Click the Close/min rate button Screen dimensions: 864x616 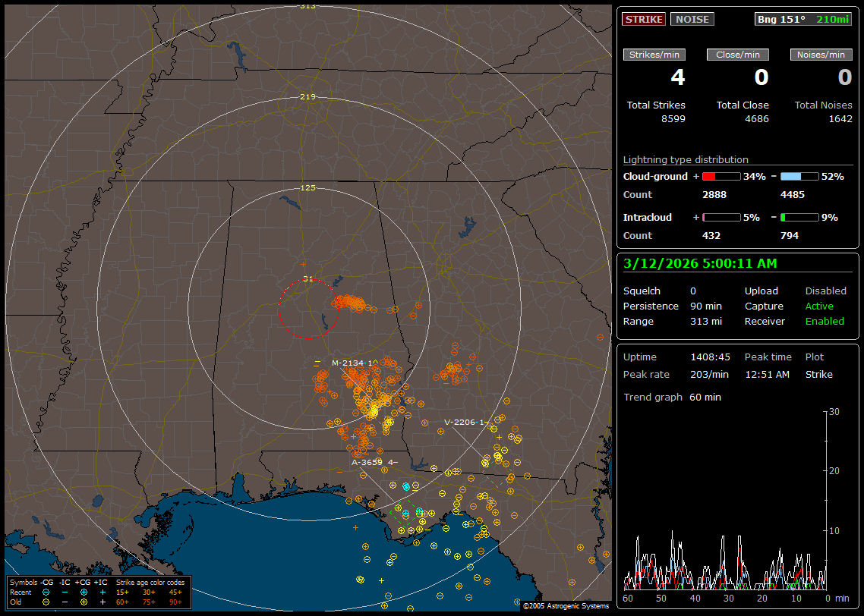[x=738, y=55]
